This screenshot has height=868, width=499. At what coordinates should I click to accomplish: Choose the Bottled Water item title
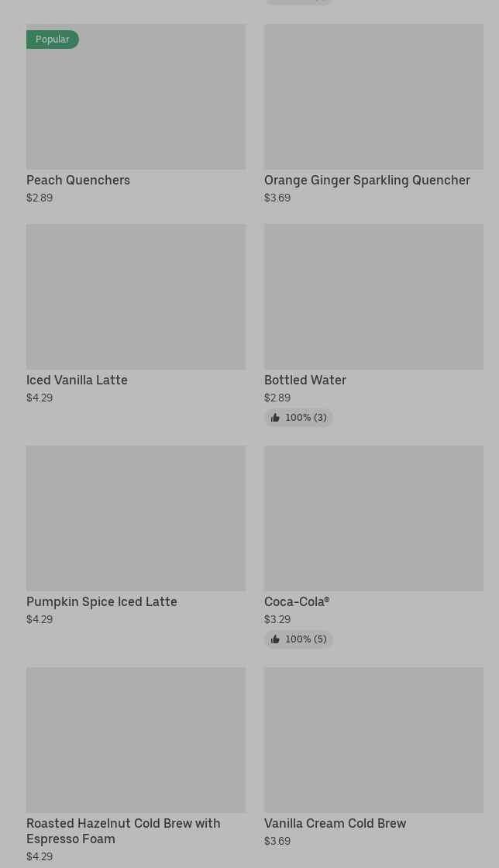tap(305, 381)
